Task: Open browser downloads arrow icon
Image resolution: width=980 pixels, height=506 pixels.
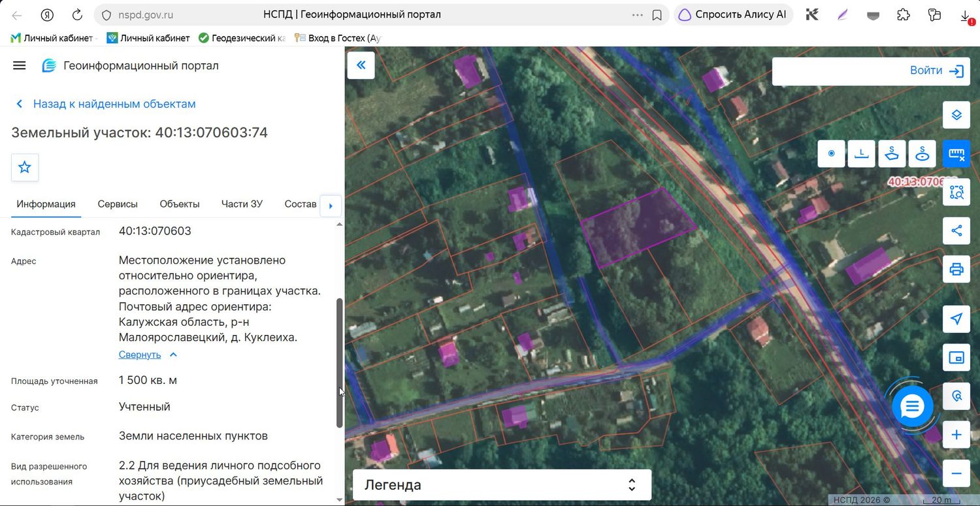Action: pyautogui.click(x=966, y=15)
